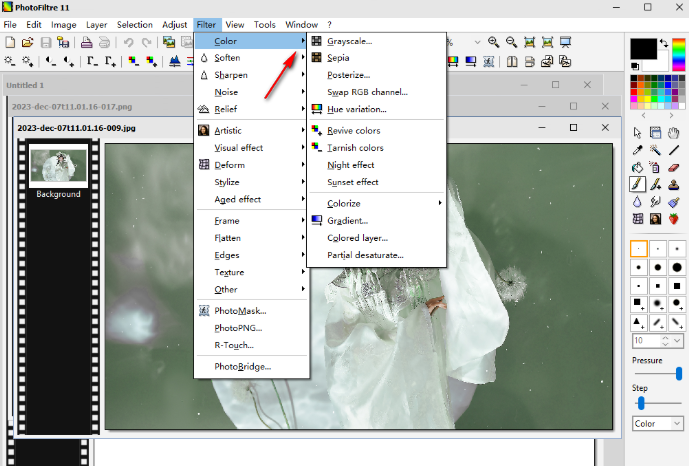Screen dimensions: 689x466
Task: Select the Fill paint bucket tool
Action: (638, 167)
